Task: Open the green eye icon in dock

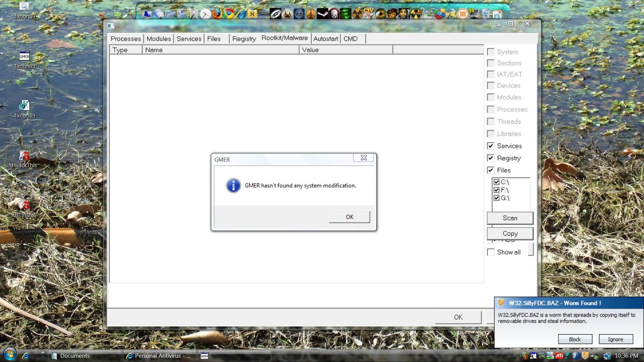Action: [x=380, y=14]
